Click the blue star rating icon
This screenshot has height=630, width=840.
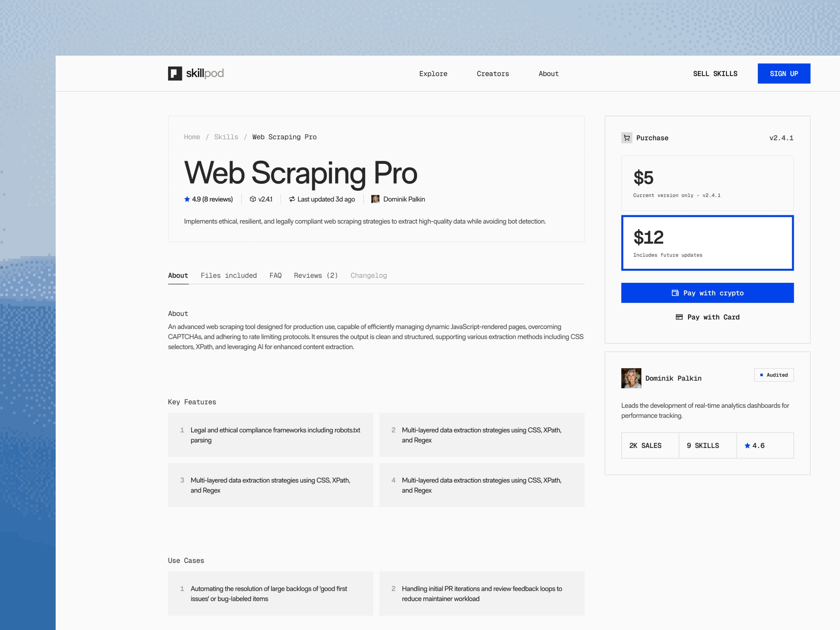click(187, 199)
